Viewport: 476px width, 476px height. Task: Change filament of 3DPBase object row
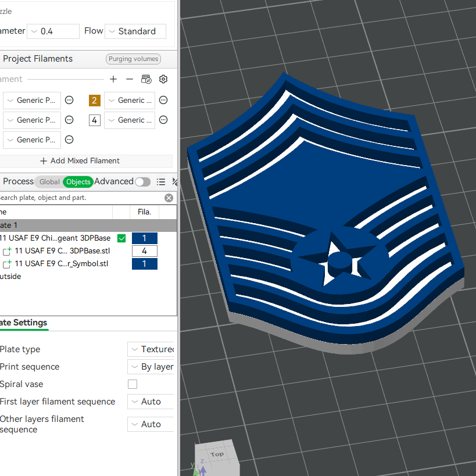point(145,238)
